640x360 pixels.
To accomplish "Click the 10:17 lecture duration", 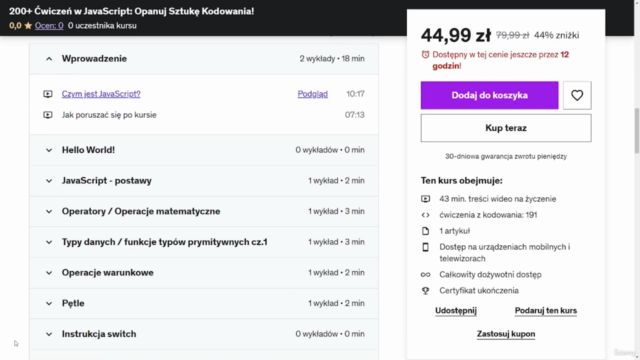I will coord(355,94).
